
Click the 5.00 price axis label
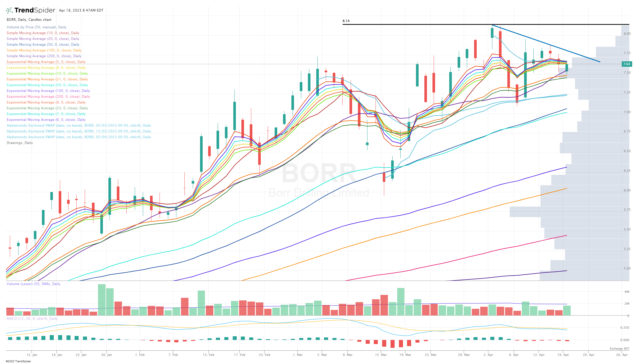pos(627,268)
